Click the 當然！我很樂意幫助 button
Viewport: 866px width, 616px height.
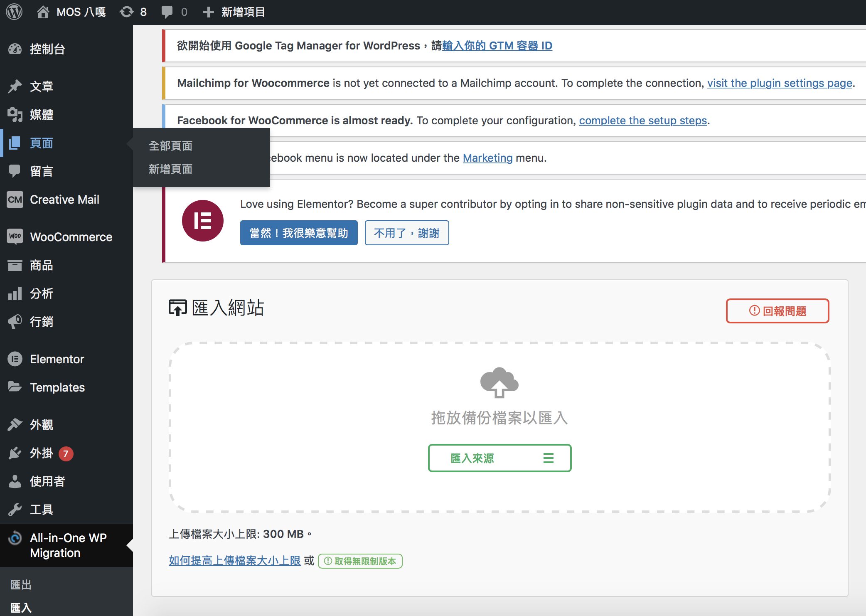click(298, 233)
